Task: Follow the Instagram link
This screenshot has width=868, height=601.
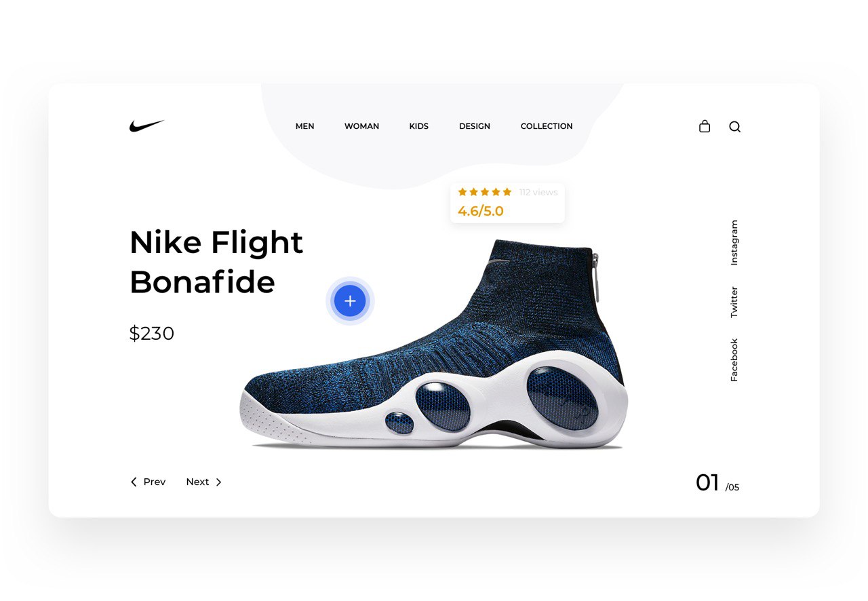Action: click(x=734, y=242)
